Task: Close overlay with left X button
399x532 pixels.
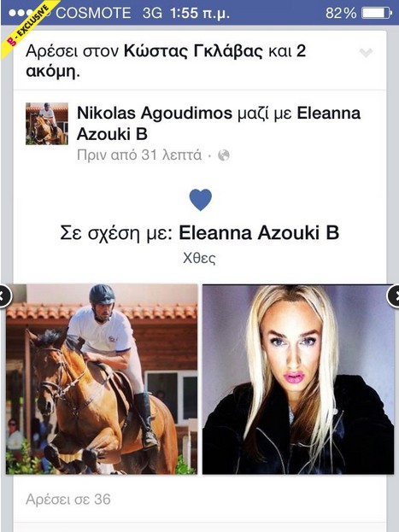Action: 4,296
